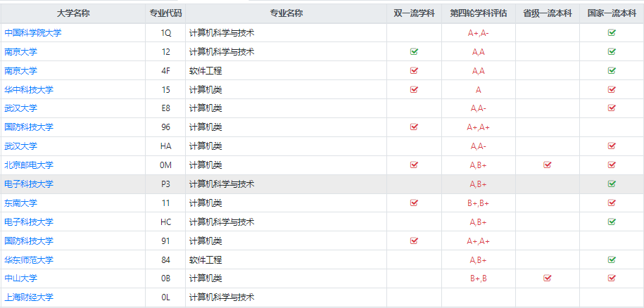Click 国家一流本科 checkmark for 华东师范大学

click(x=612, y=259)
